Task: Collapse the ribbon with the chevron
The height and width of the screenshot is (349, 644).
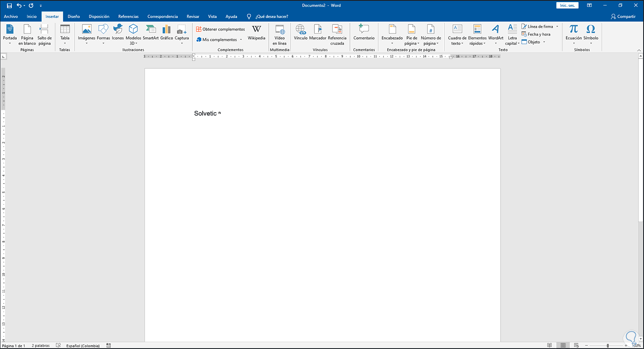Action: (638, 50)
